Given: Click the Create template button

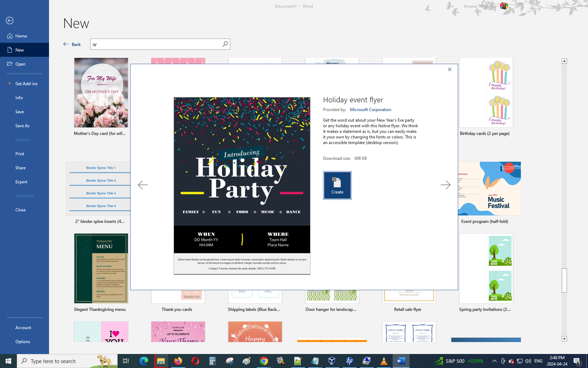Looking at the screenshot, I should pyautogui.click(x=337, y=185).
